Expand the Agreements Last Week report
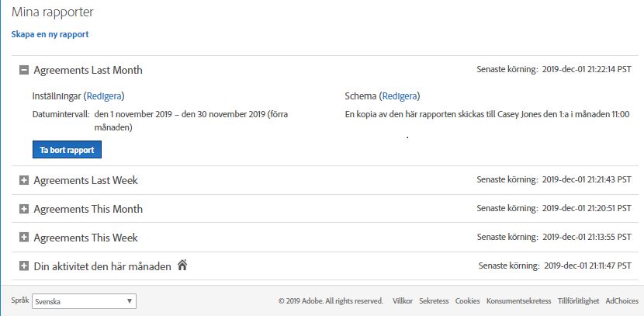This screenshot has height=316, width=644. point(24,180)
